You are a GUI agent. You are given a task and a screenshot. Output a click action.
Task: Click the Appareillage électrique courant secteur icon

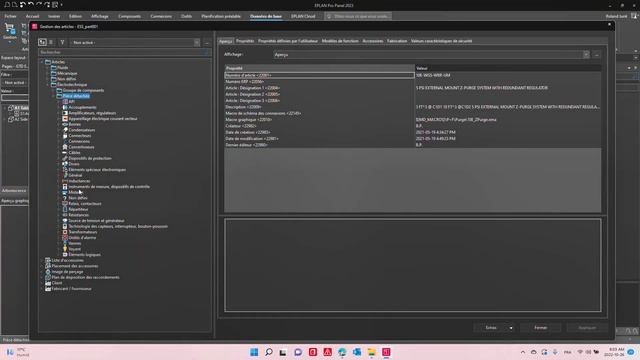[x=65, y=119]
